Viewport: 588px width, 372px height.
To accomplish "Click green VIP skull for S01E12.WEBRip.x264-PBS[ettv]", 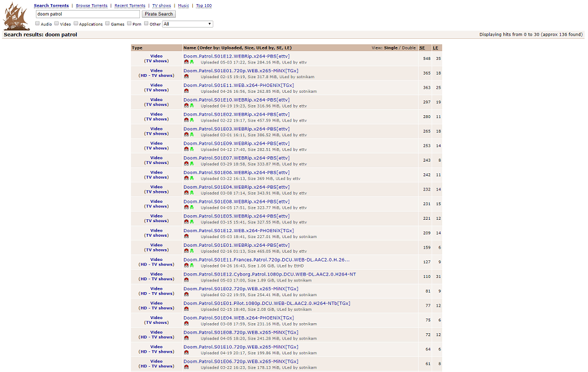I will pyautogui.click(x=192, y=62).
